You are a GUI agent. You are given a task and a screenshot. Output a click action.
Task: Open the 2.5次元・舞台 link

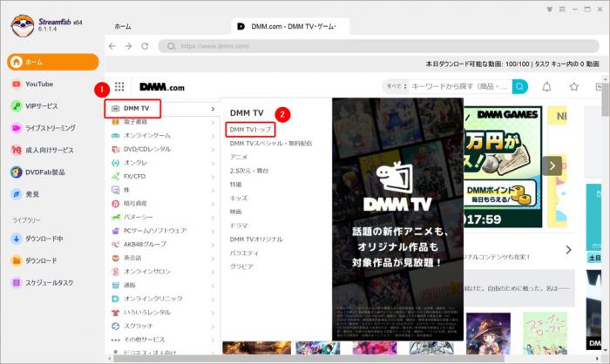point(249,171)
